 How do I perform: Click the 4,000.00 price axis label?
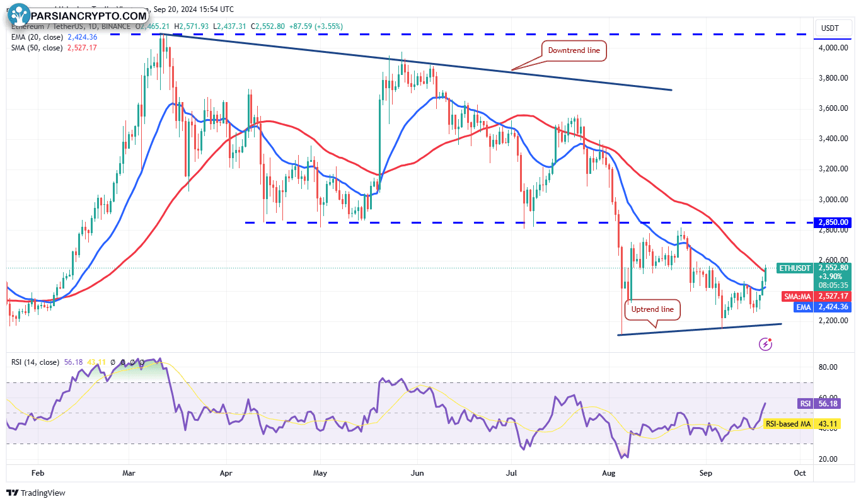834,48
